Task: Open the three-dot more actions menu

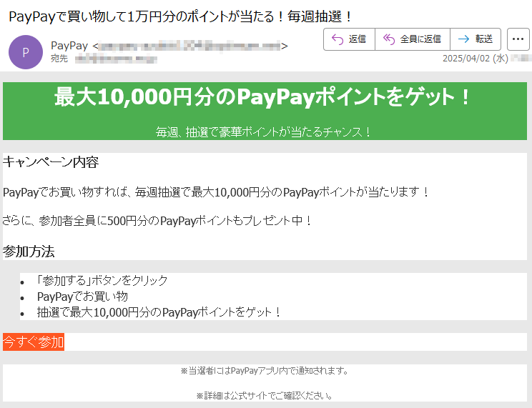Action: (518, 39)
